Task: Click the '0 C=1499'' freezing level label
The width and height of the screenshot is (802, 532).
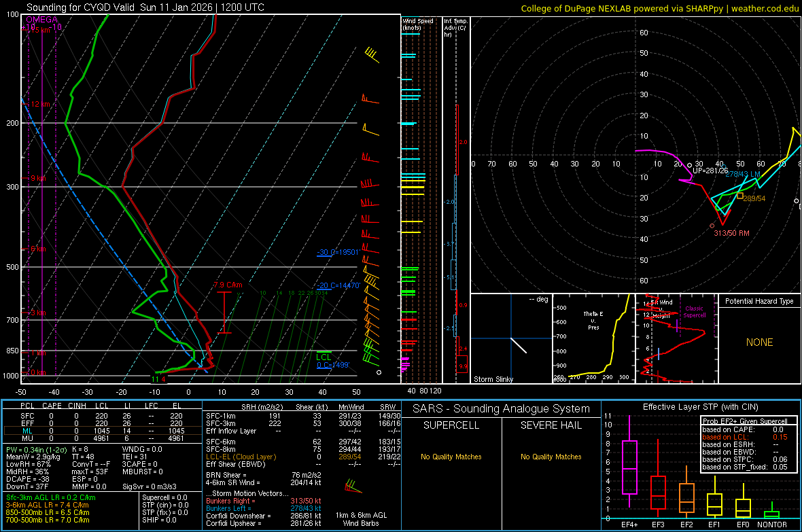Action: point(333,365)
